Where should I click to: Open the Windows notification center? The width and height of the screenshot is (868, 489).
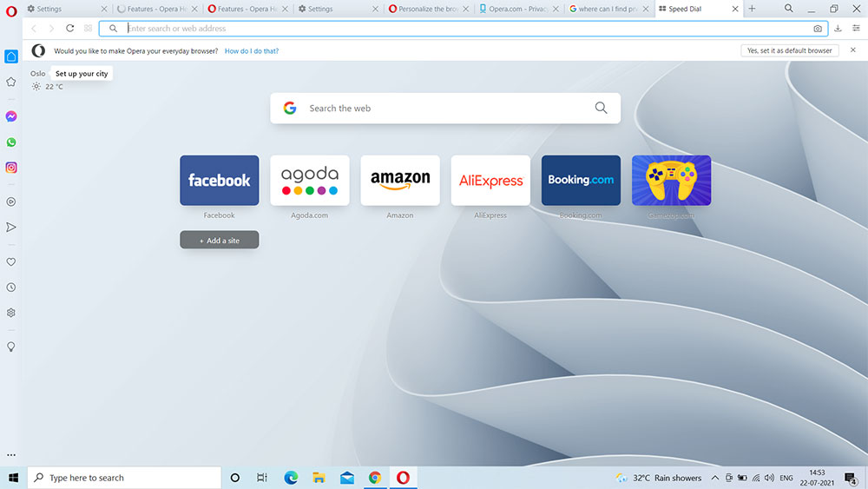[x=851, y=478]
